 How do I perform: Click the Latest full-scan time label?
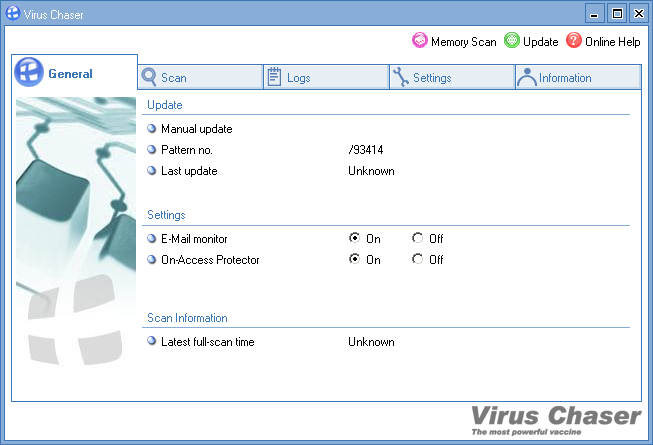point(207,342)
